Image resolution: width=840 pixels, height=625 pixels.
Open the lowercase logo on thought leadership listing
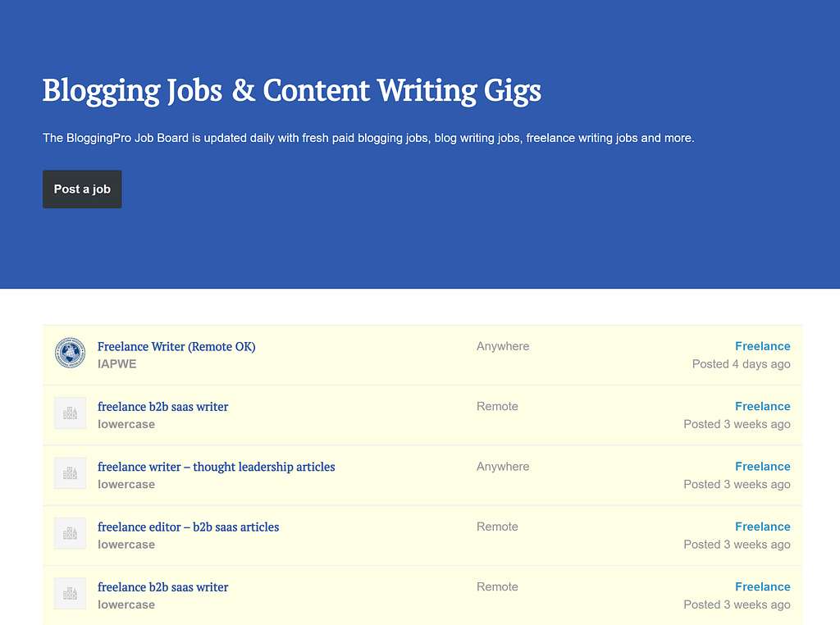70,473
